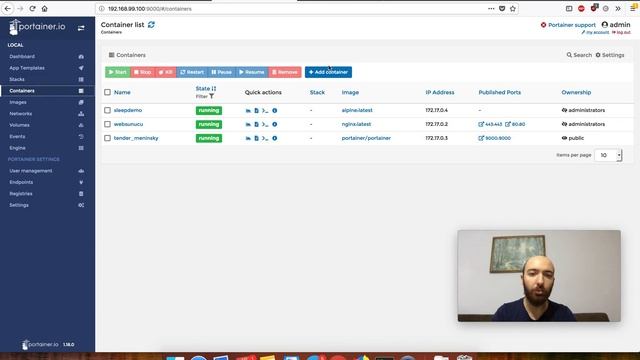This screenshot has width=640, height=360.
Task: Tick the select-all checkbox in table header
Action: [x=107, y=92]
